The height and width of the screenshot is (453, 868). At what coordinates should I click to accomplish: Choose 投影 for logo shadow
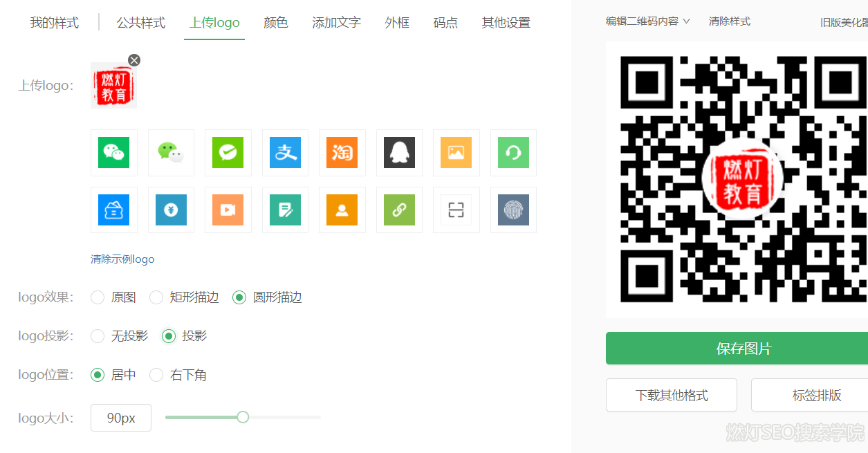point(169,336)
